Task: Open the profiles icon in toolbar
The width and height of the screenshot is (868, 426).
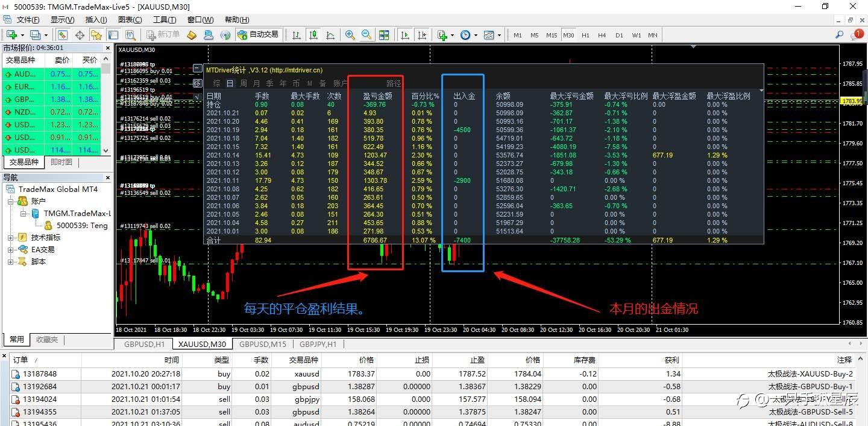Action: click(x=35, y=35)
